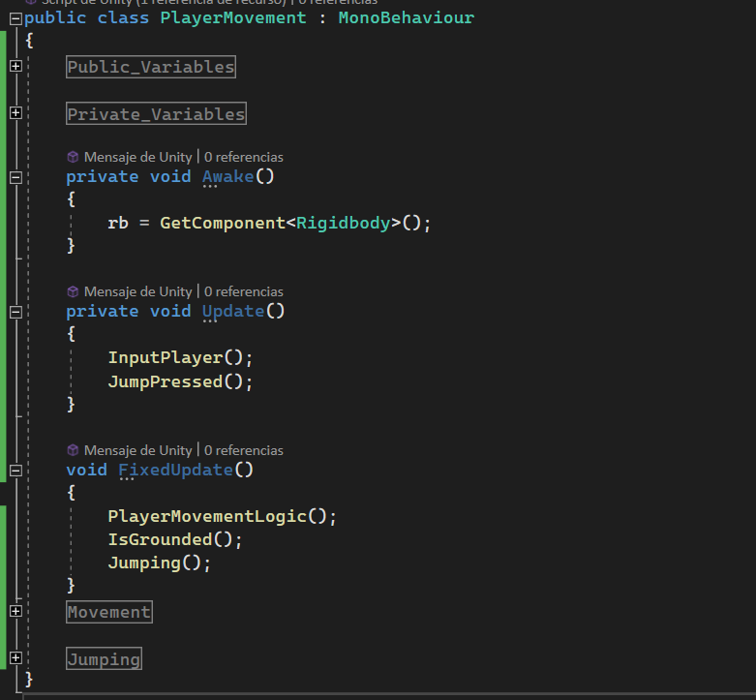This screenshot has height=700, width=756.
Task: Collapse the FixedUpdate method
Action: tap(15, 470)
